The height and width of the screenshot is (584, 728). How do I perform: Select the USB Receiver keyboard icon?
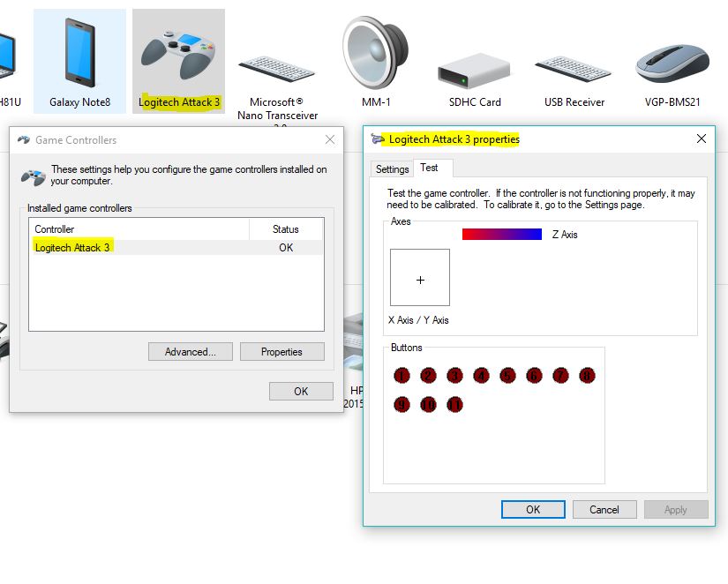[x=574, y=69]
